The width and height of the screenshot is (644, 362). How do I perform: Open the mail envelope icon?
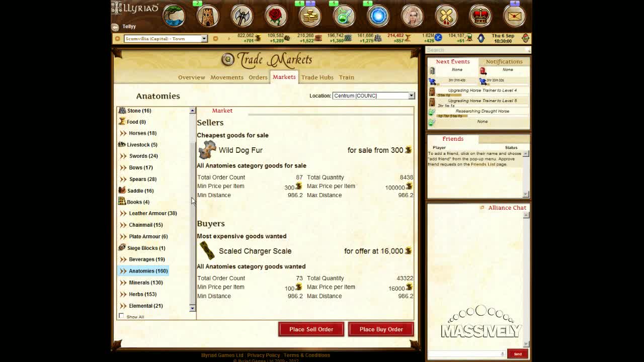click(x=514, y=16)
